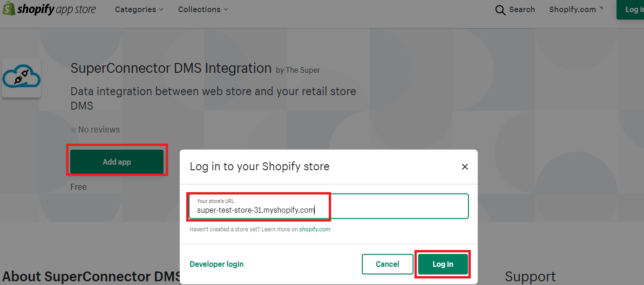This screenshot has height=285, width=644.
Task: Click the 'Free' price label
Action: 79,187
